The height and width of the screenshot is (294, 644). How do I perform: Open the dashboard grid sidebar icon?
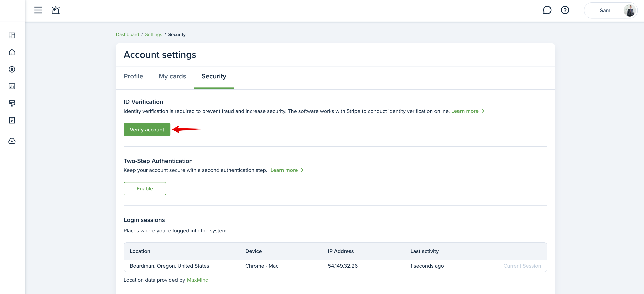pyautogui.click(x=12, y=35)
